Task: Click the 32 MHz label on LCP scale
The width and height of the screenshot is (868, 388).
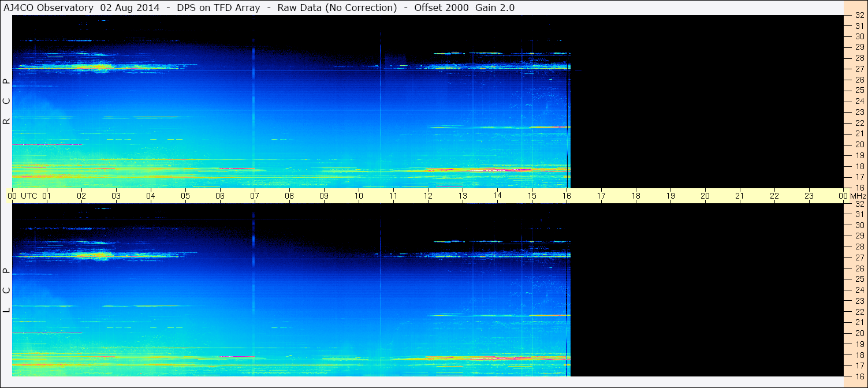Action: pos(859,204)
